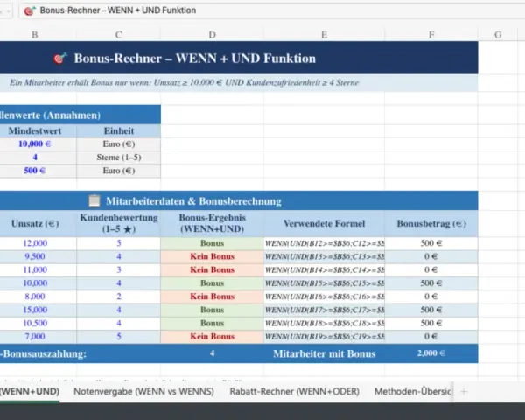Select the formula cell referencing B19
This screenshot has width=525, height=420.
[x=324, y=337]
